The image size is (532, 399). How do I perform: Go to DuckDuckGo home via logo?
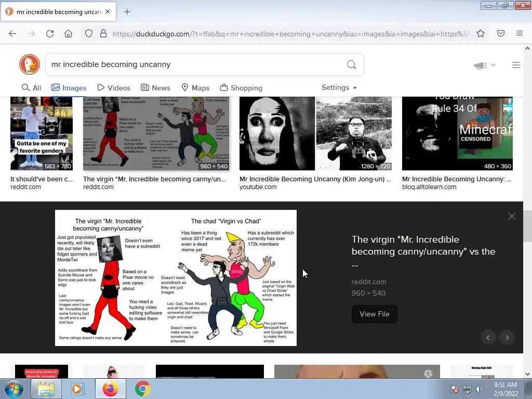pos(30,64)
